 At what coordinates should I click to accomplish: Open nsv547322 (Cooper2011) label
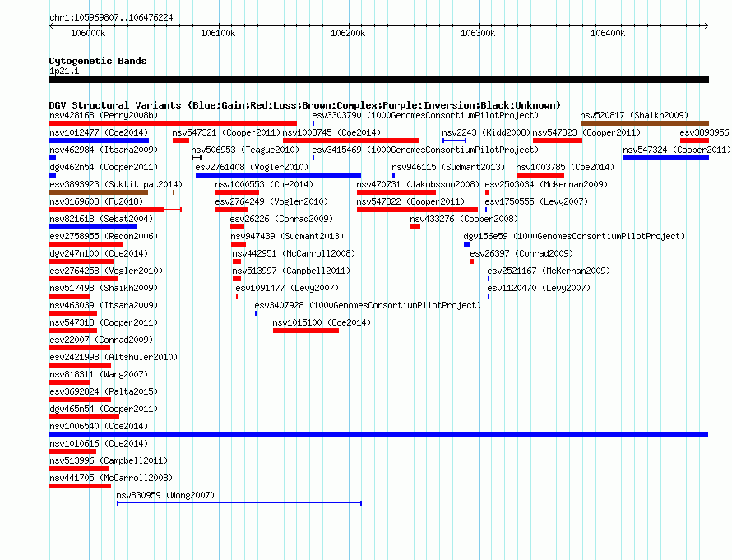410,201
